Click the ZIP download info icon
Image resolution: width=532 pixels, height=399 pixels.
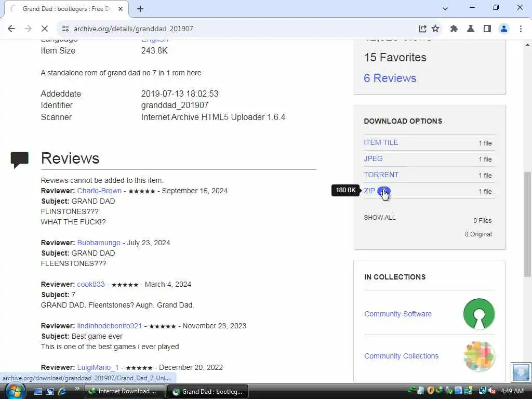pos(384,191)
